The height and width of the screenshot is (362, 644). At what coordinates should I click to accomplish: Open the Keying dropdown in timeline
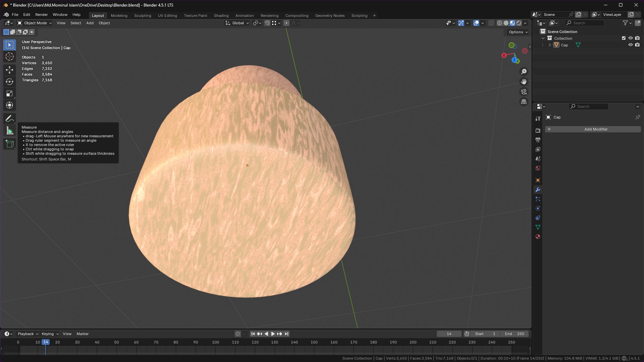tap(50, 334)
